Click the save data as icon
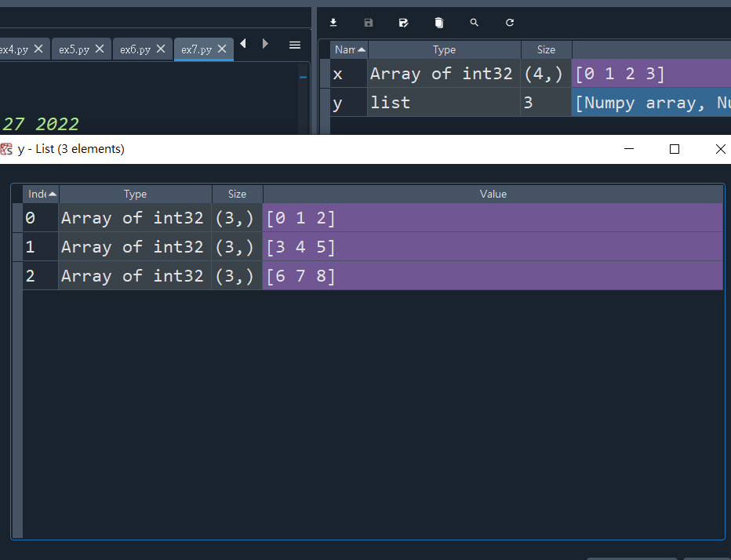This screenshot has height=560, width=731. tap(404, 23)
